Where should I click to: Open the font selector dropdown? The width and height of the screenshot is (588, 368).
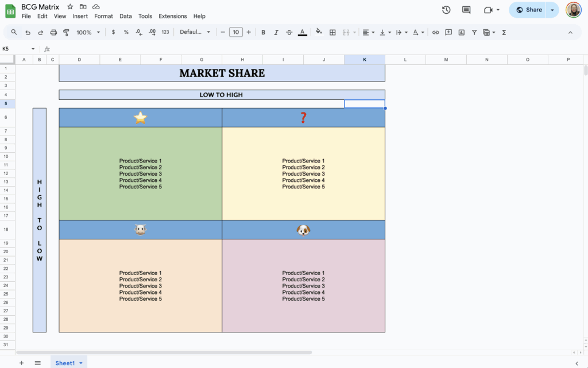point(194,32)
